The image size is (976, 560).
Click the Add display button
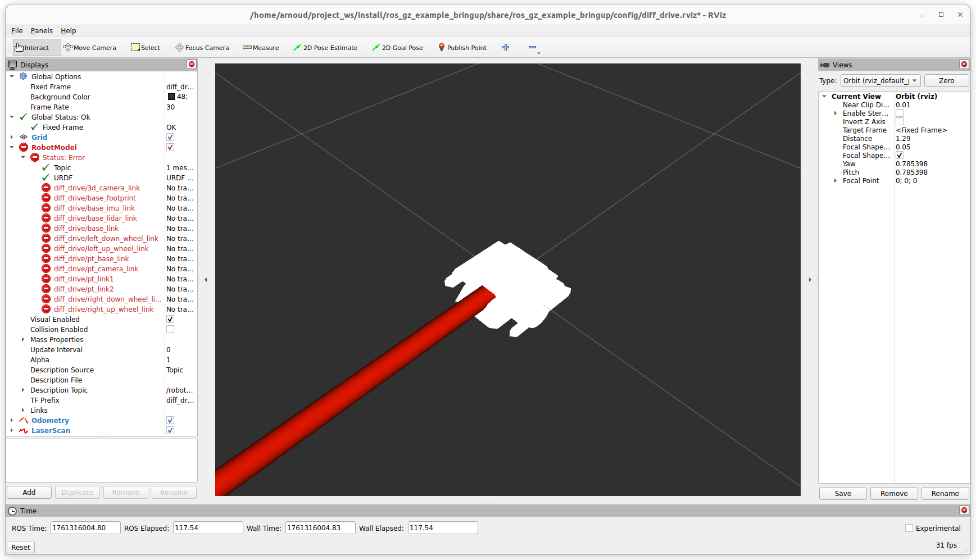point(29,493)
